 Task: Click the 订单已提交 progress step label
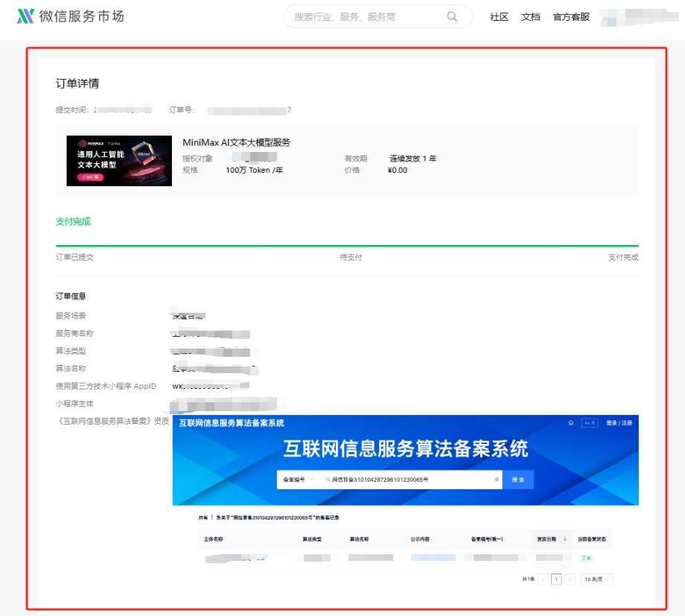pyautogui.click(x=74, y=257)
